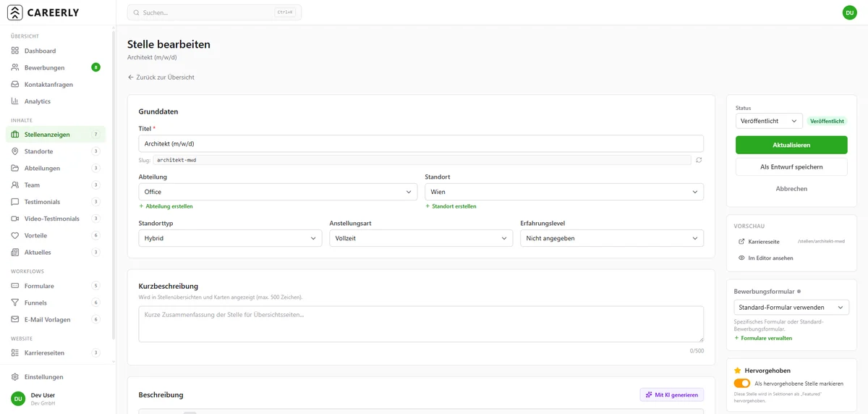Click the Formulare document icon
This screenshot has height=414, width=868.
(15, 286)
